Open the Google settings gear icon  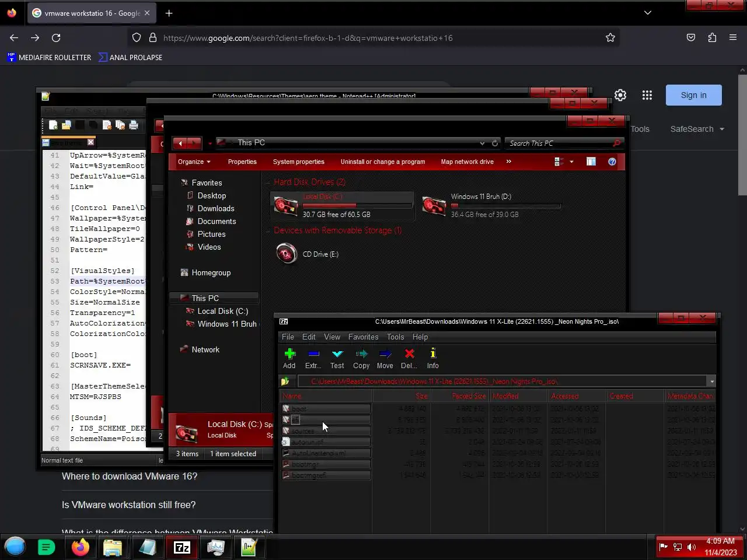tap(620, 95)
